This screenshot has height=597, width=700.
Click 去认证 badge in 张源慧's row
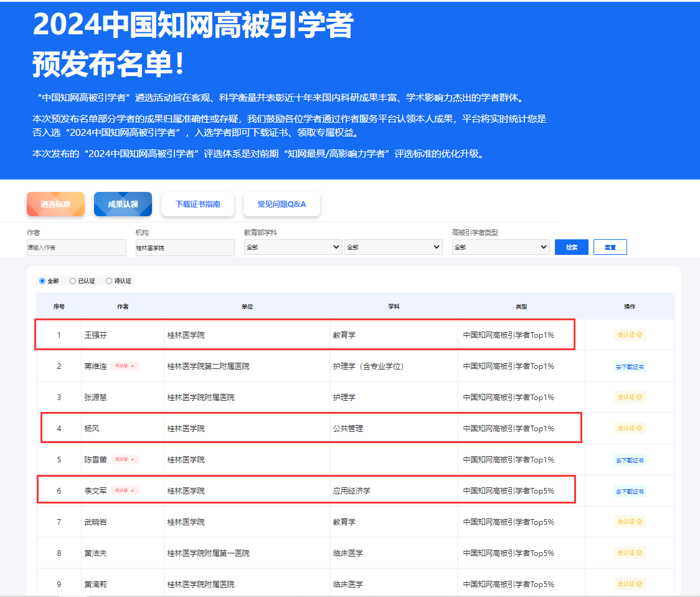tap(630, 397)
